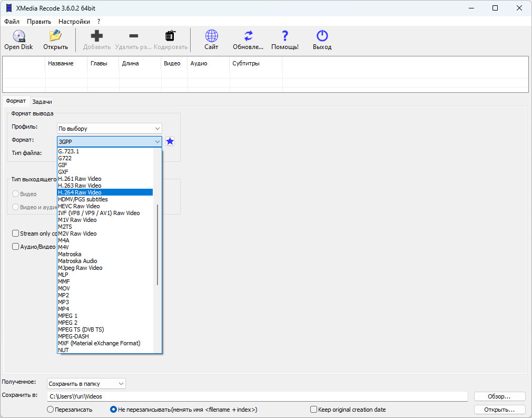
Task: Open the Файл menu
Action: (12, 22)
